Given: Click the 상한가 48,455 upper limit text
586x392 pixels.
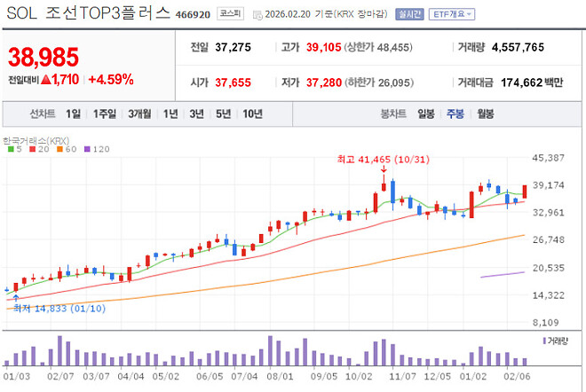Looking at the screenshot, I should (x=378, y=47).
